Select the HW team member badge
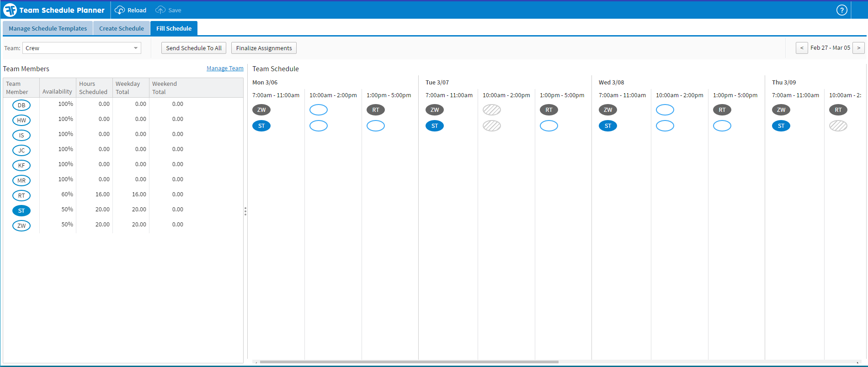This screenshot has height=367, width=868. (x=21, y=121)
